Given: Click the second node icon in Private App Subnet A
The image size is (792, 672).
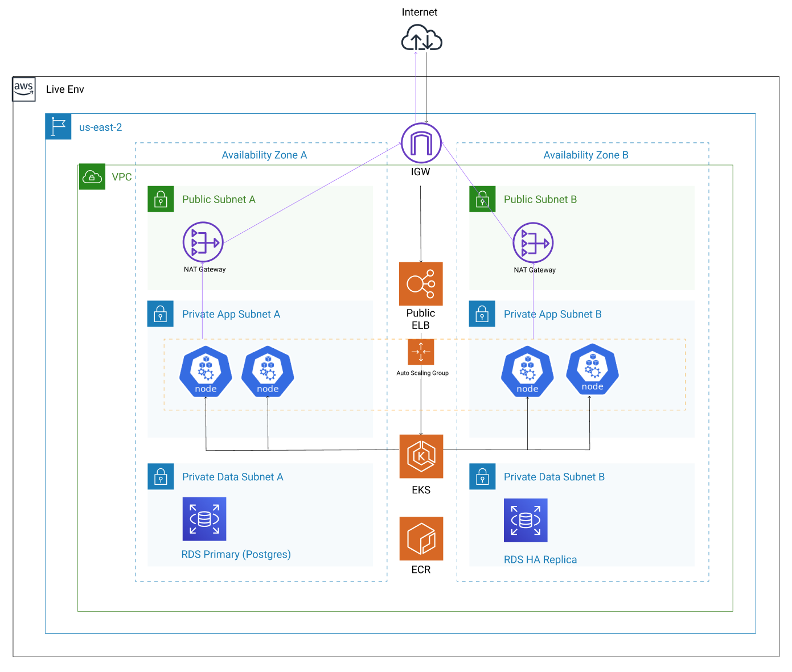Looking at the screenshot, I should pos(268,372).
